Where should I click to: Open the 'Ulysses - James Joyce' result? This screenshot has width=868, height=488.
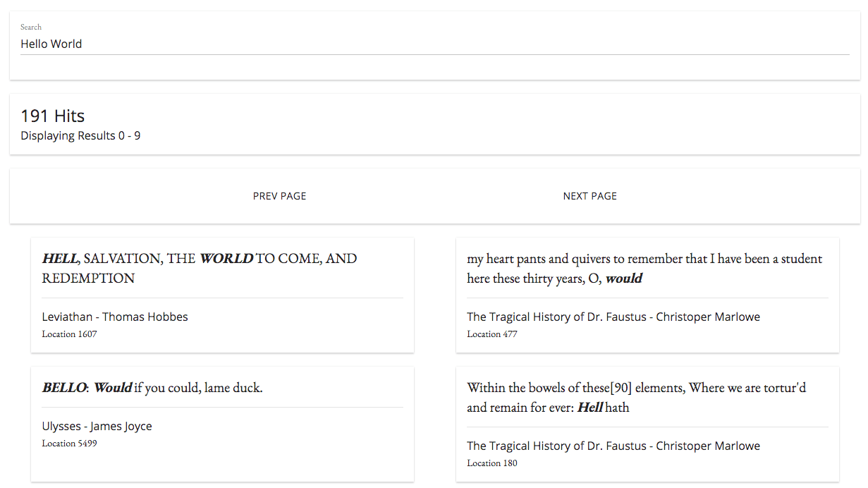(97, 426)
